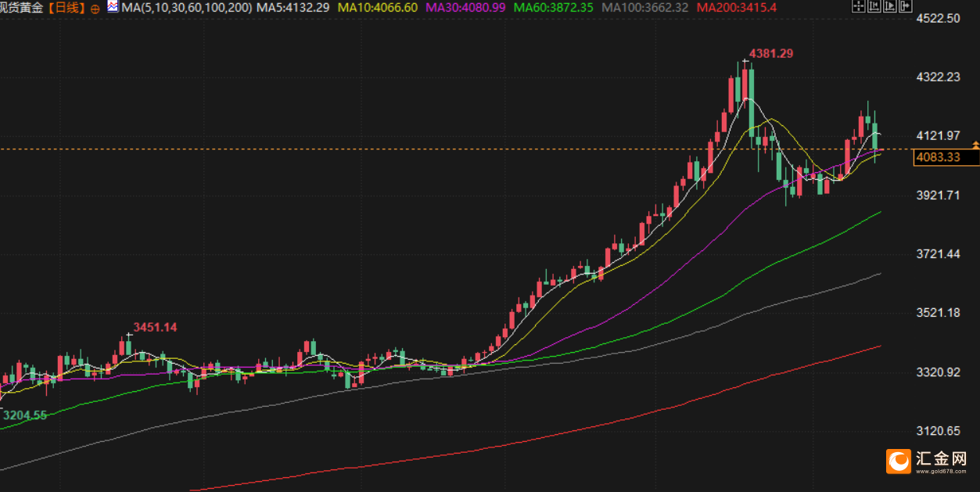Click the 4121.97 axis price value

[x=938, y=135]
